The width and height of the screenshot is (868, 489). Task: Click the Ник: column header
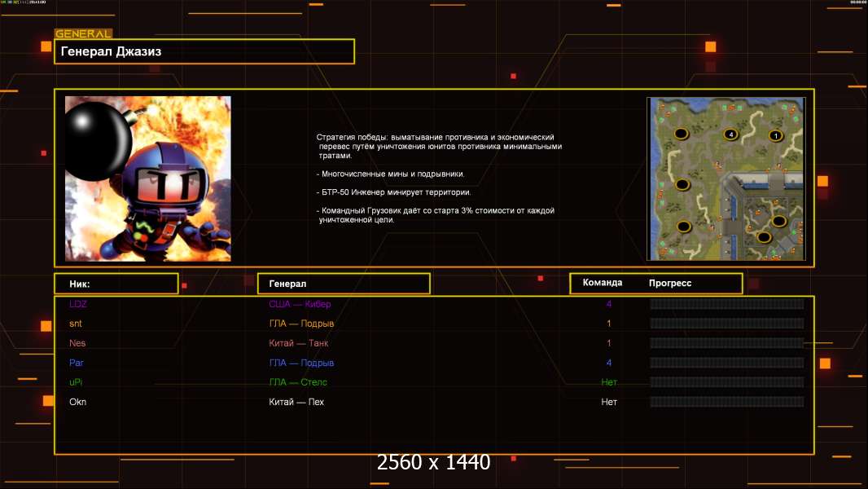[x=116, y=284]
